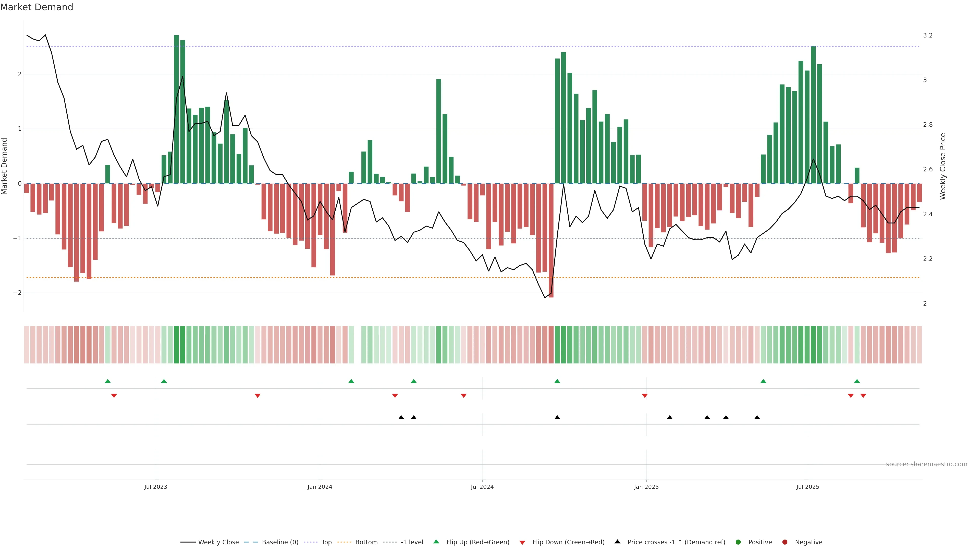Click the Weekly Close Price axis title

point(943,166)
